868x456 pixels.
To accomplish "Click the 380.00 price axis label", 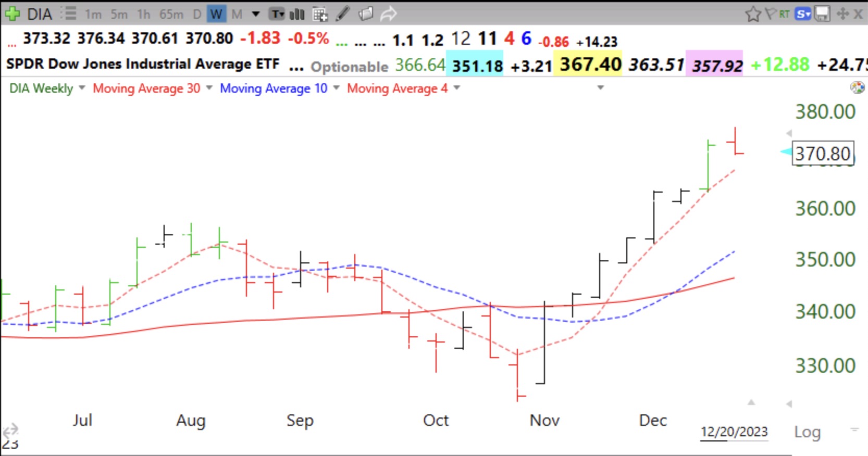I will click(825, 112).
